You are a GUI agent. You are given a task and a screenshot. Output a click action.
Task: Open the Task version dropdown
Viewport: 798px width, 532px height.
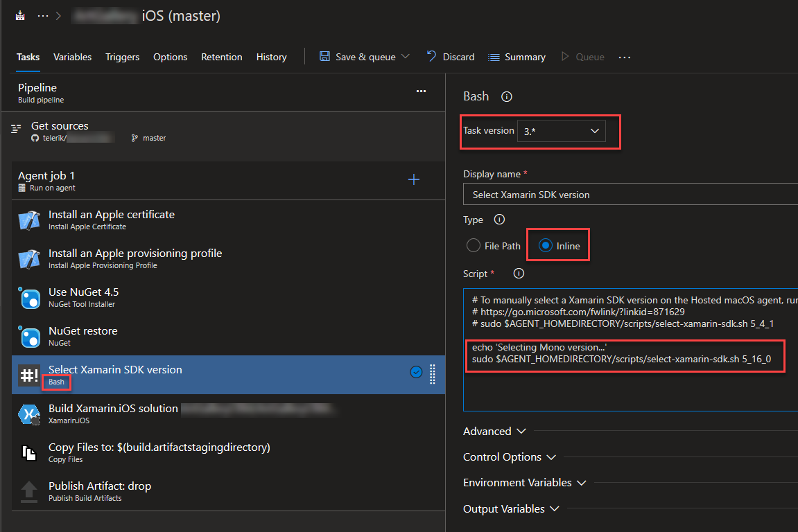pyautogui.click(x=561, y=131)
